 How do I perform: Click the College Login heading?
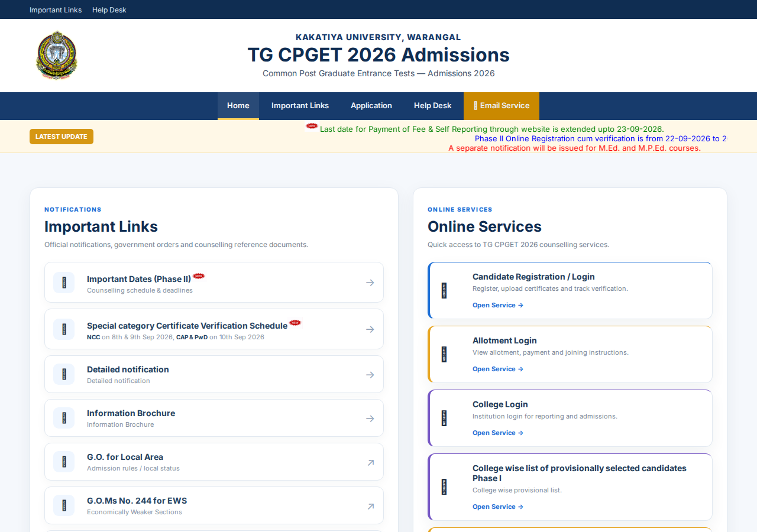click(500, 404)
